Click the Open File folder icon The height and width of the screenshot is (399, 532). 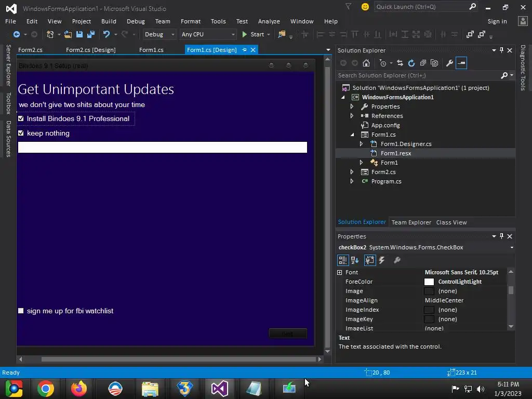point(68,34)
